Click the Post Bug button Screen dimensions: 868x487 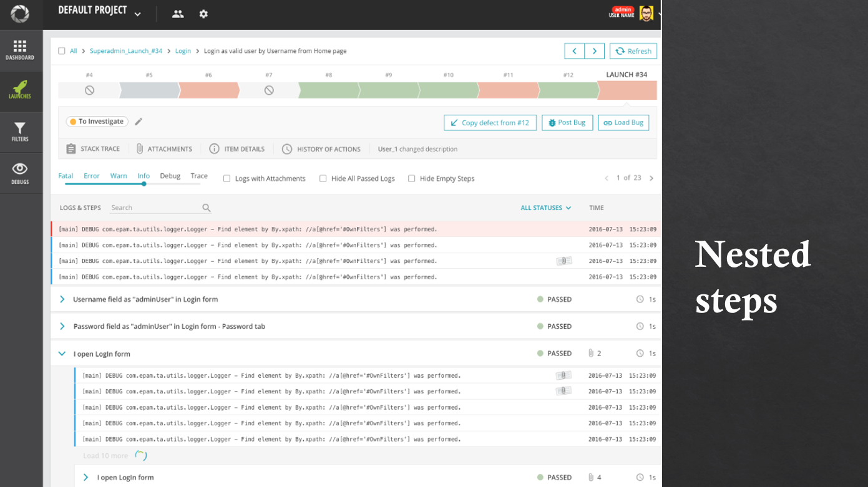tap(567, 122)
